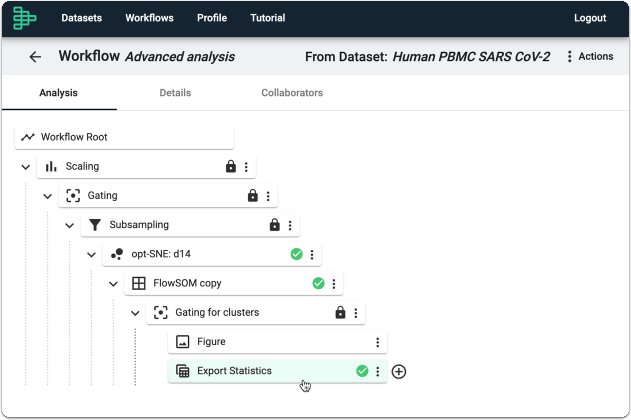
Task: Select the Analysis tab
Action: point(58,93)
